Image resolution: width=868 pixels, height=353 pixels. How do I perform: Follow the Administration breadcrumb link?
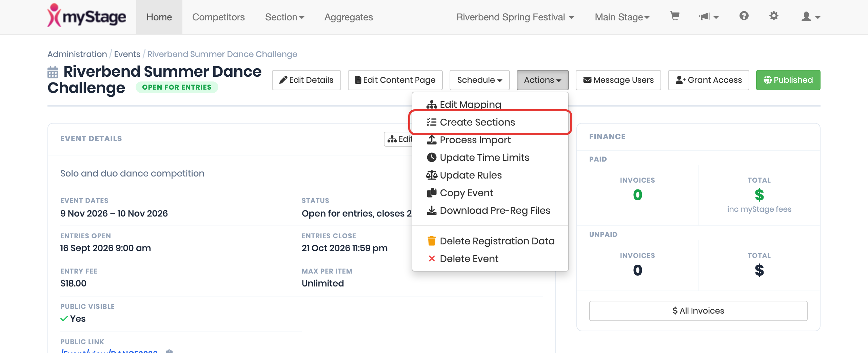pos(77,54)
